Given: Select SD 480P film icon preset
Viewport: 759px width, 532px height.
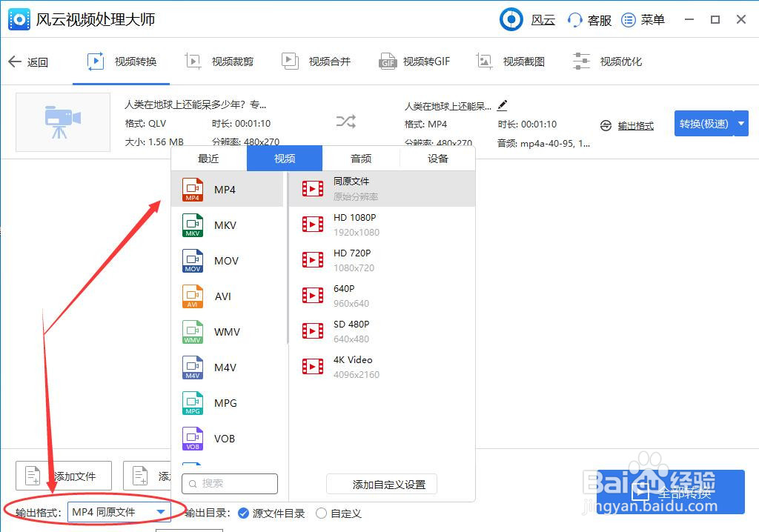Looking at the screenshot, I should (313, 331).
